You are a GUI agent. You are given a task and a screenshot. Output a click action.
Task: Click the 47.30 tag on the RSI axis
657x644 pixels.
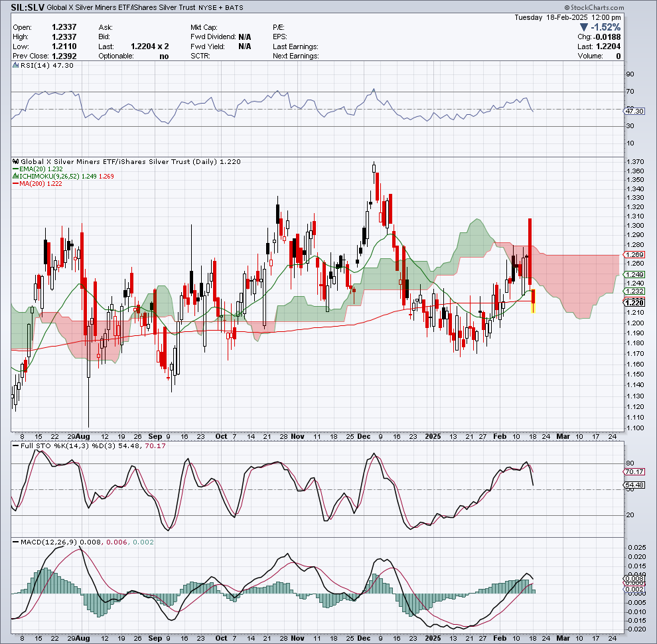[634, 111]
